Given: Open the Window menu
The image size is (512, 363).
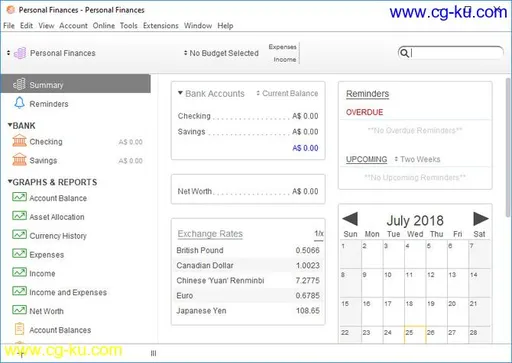Looking at the screenshot, I should 198,26.
